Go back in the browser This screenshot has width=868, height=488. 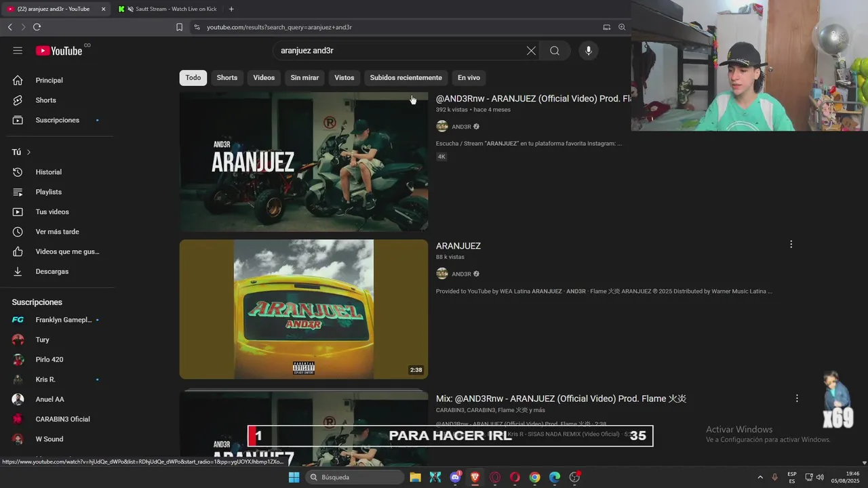click(9, 27)
